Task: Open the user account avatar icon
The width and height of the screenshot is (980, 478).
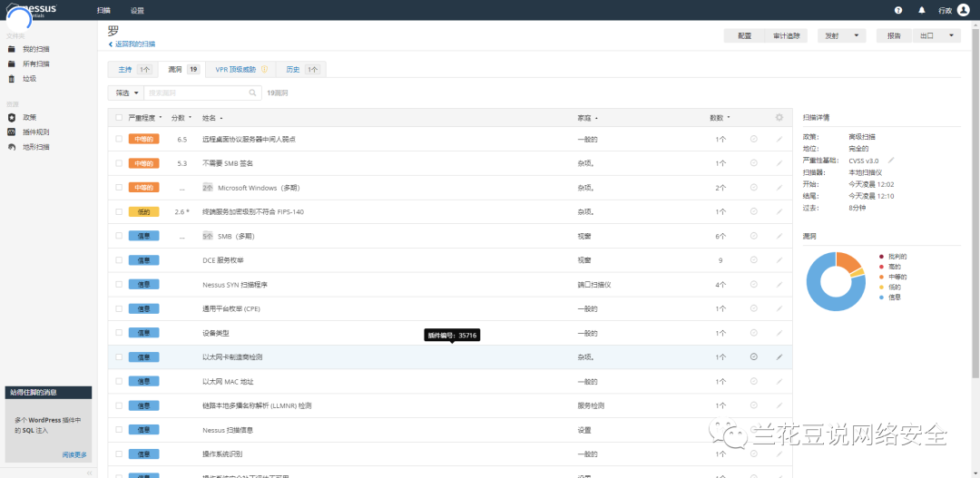Action: (x=964, y=10)
